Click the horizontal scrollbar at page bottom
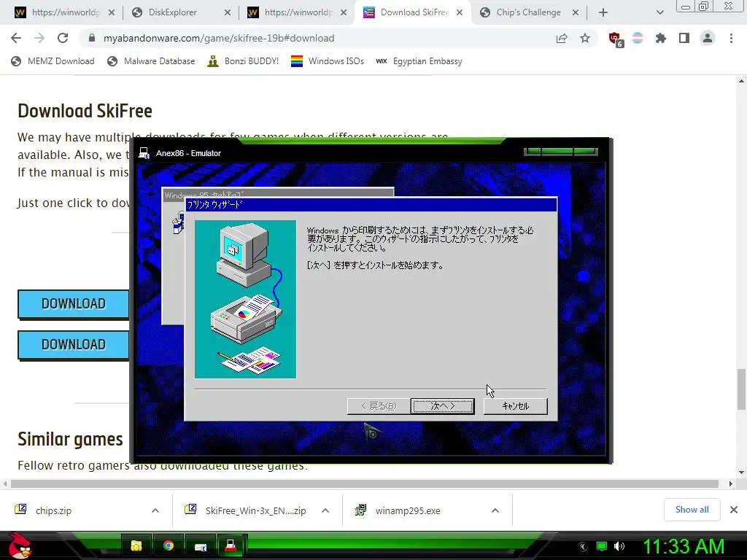The width and height of the screenshot is (747, 560). [x=365, y=484]
